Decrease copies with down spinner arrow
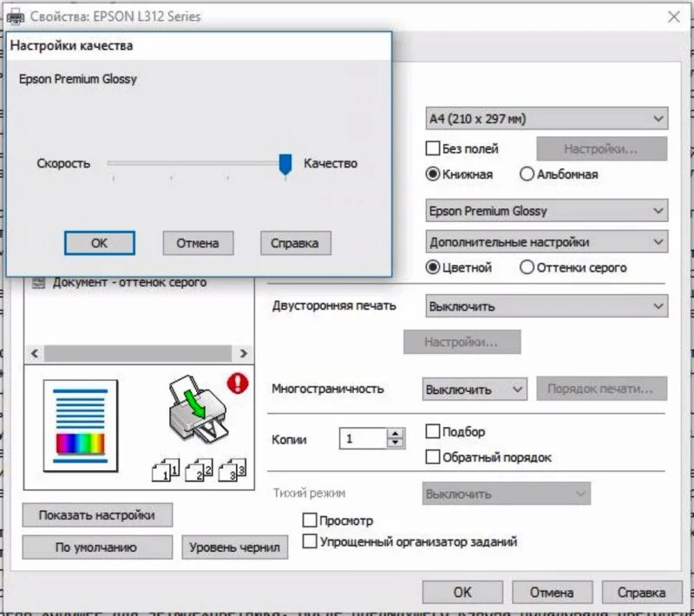Viewport: 694px width, 616px height. [396, 443]
